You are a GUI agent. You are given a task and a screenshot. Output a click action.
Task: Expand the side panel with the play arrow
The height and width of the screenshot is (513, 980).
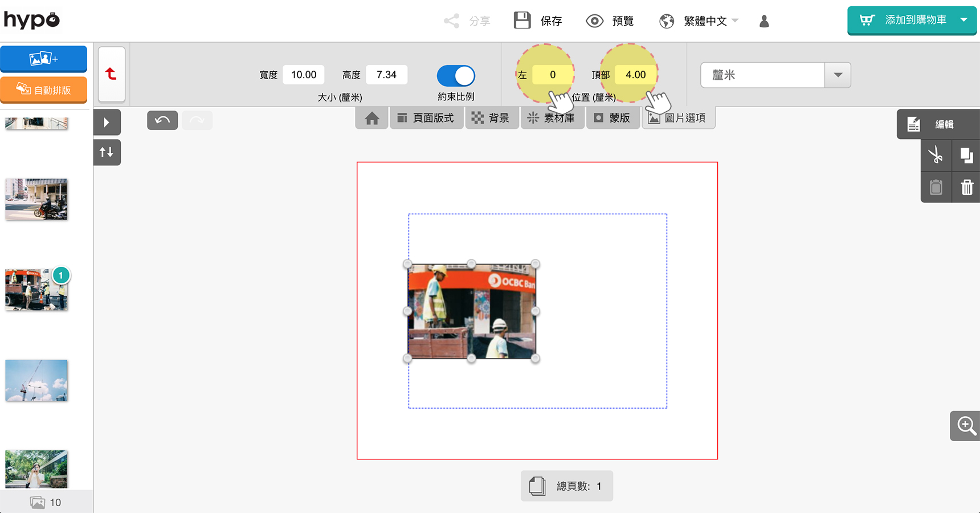coord(107,122)
